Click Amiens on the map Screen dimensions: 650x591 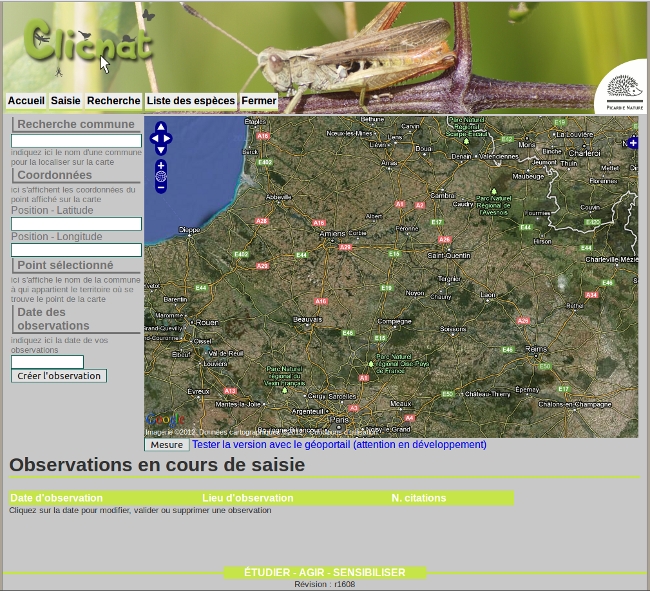(x=332, y=234)
